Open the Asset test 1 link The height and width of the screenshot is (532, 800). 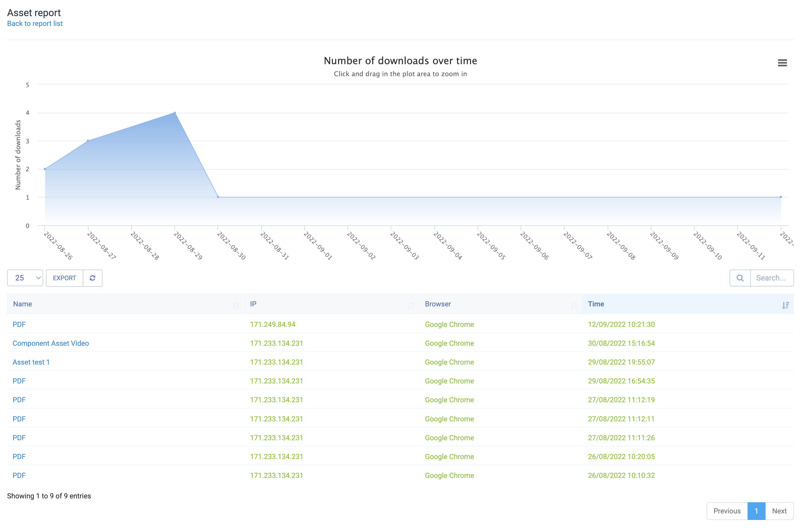(x=31, y=362)
